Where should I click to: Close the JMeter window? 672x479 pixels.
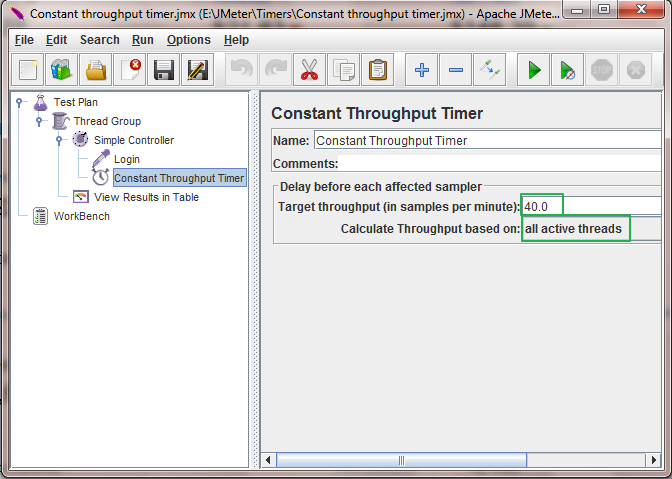point(642,9)
